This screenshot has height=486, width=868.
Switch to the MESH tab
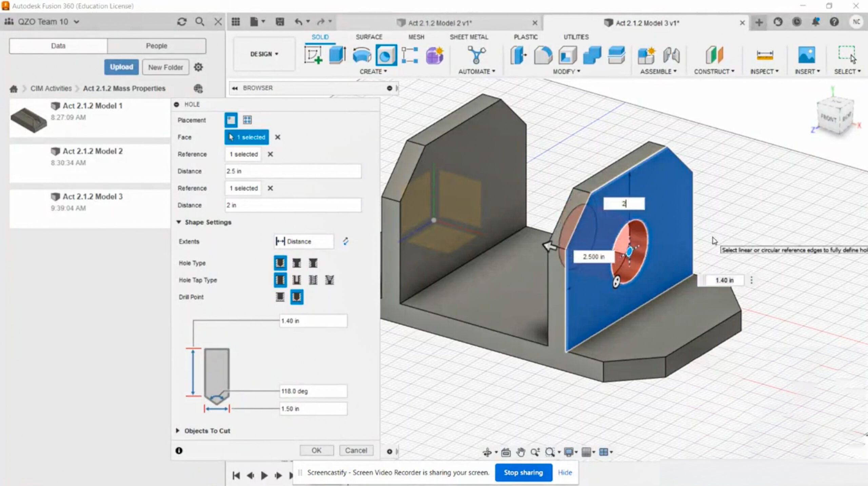click(416, 37)
